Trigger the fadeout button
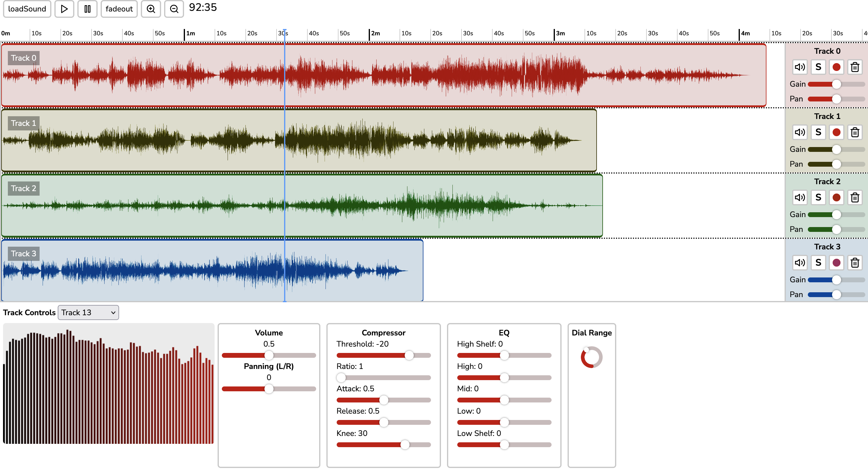This screenshot has width=868, height=471. pos(119,9)
